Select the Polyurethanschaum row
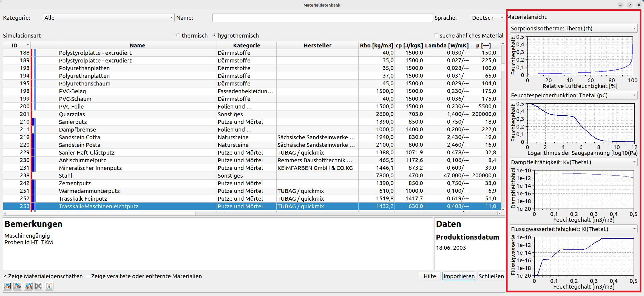644x296 pixels. 252,84
